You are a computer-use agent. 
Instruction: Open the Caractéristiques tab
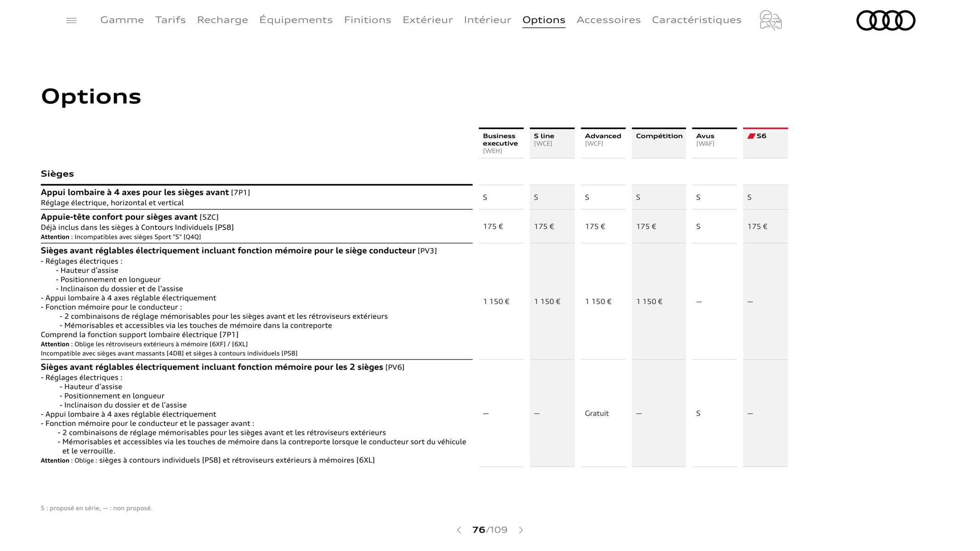[697, 20]
